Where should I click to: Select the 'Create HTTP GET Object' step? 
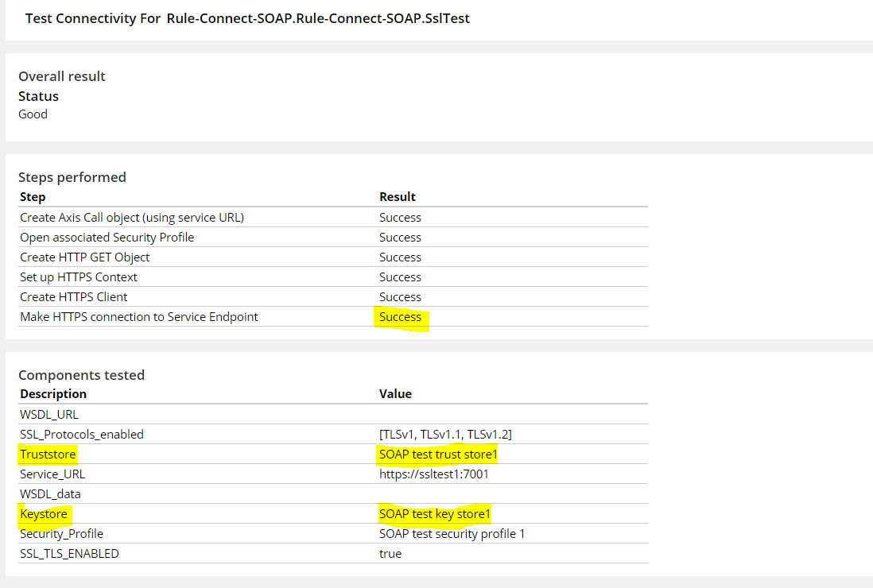point(84,257)
